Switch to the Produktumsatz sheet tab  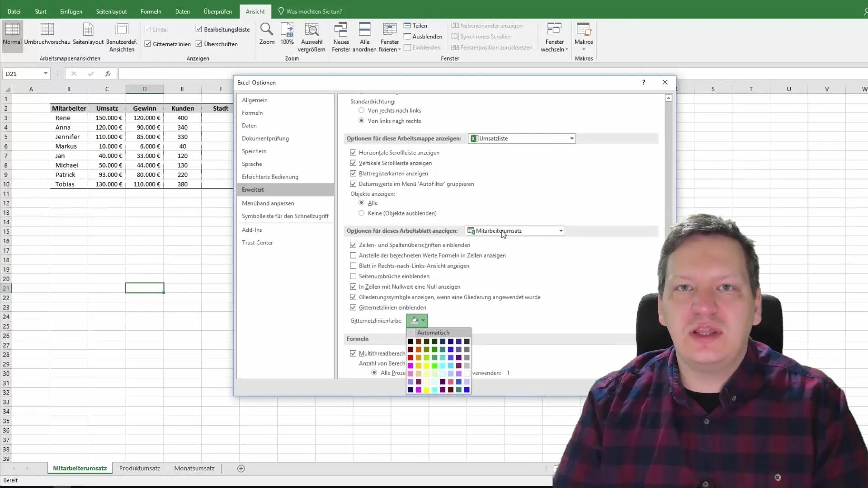139,469
